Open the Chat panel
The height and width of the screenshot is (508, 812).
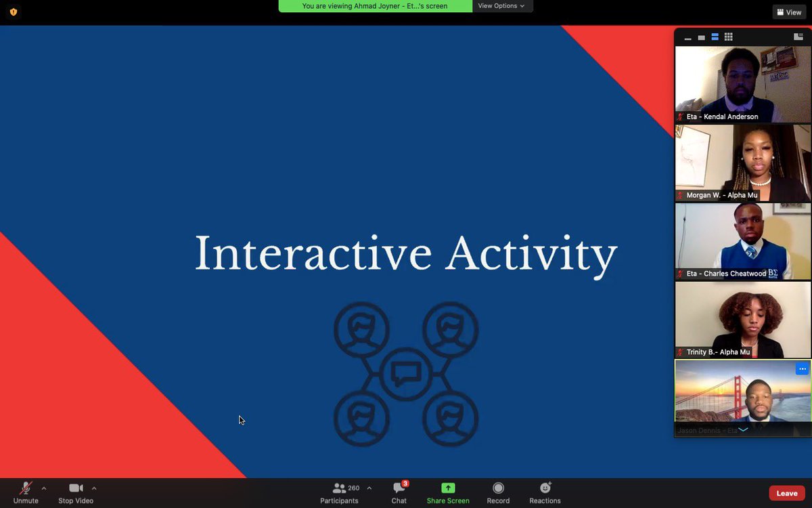click(399, 492)
